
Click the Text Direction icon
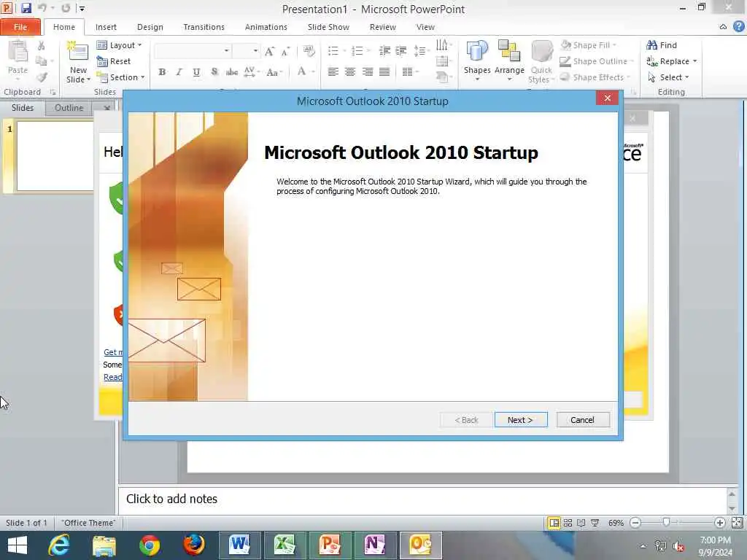(443, 45)
